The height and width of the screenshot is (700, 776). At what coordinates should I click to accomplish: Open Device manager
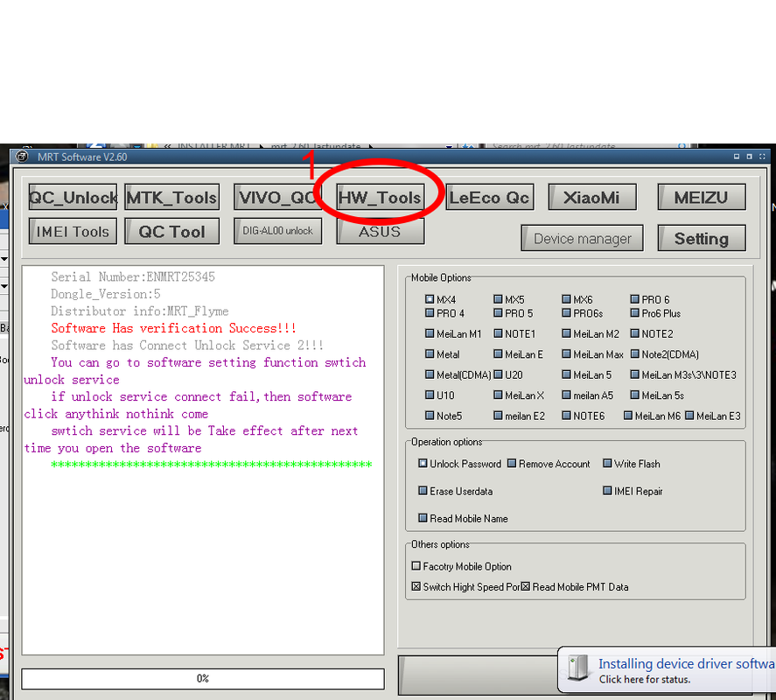tap(582, 238)
